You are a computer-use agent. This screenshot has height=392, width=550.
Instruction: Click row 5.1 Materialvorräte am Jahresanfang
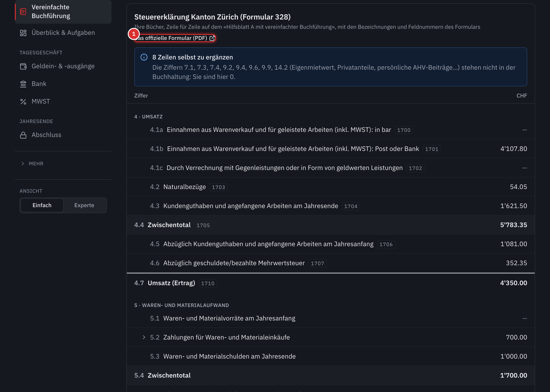point(331,318)
